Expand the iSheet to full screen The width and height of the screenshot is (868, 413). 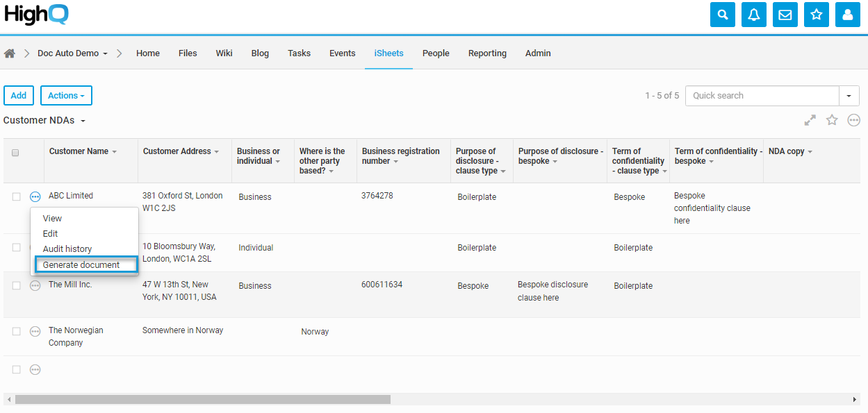coord(810,121)
